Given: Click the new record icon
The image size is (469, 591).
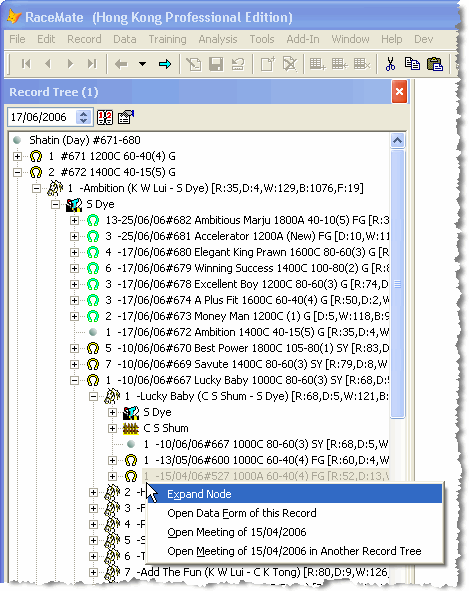Looking at the screenshot, I should tap(268, 64).
